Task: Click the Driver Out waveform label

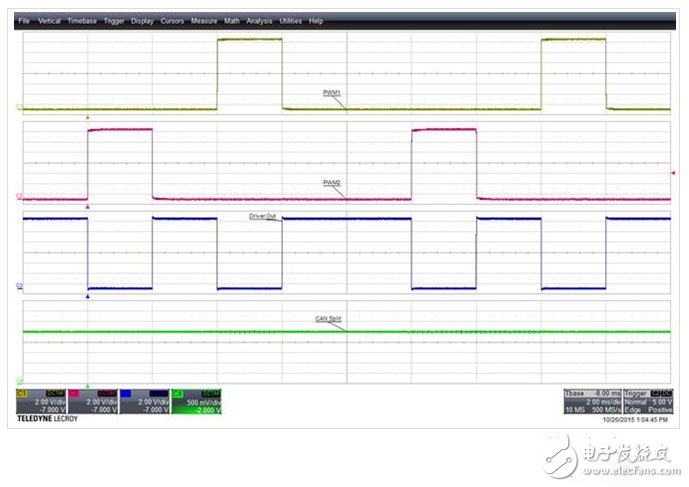Action: pos(263,215)
